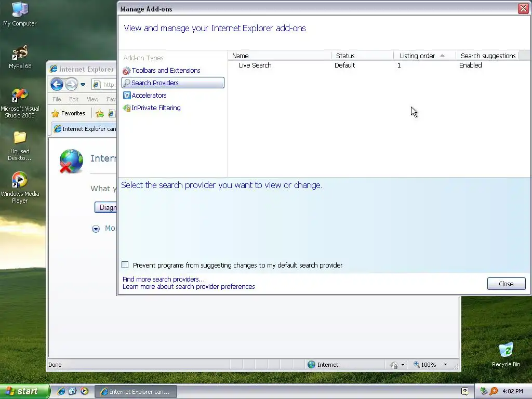The image size is (532, 399).
Task: Click Enabled search suggestions cell
Action: pos(470,65)
